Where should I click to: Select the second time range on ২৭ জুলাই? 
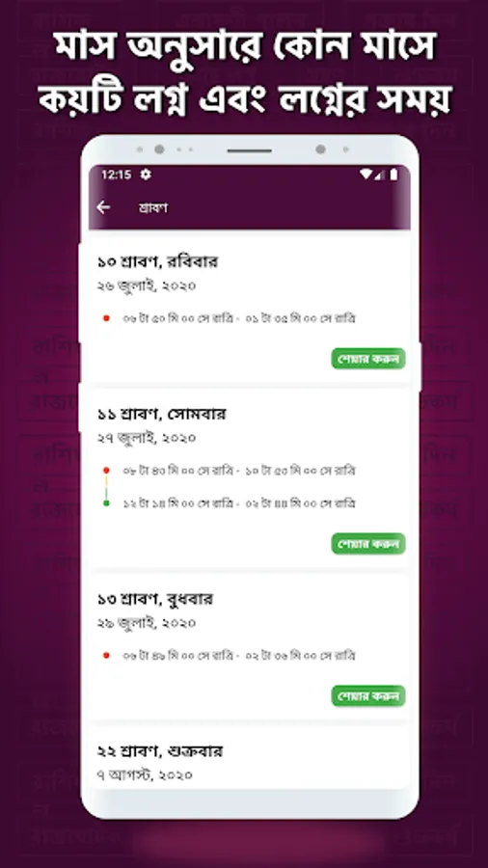point(239,503)
